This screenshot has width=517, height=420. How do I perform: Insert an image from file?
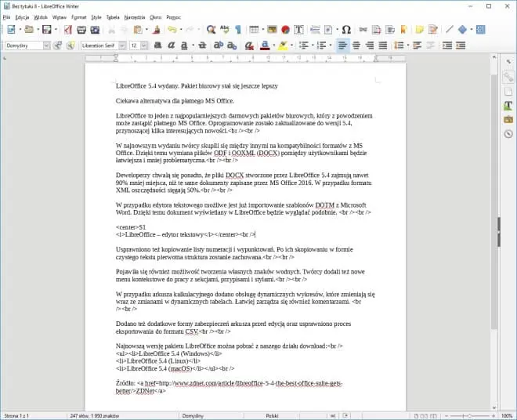272,30
